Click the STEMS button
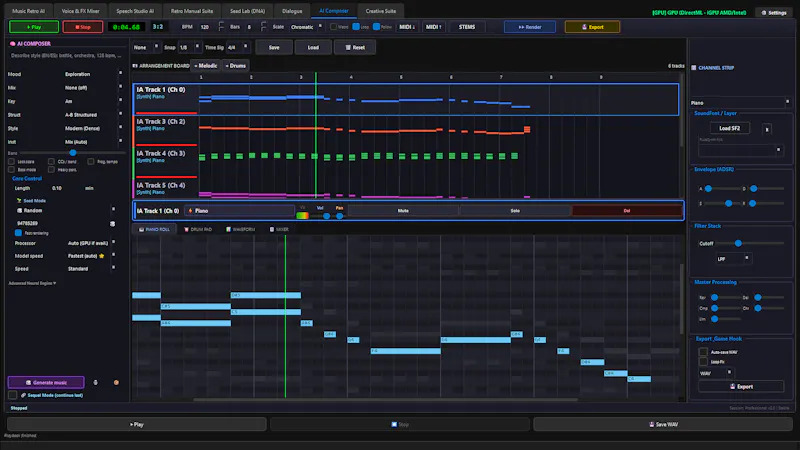 (x=466, y=27)
